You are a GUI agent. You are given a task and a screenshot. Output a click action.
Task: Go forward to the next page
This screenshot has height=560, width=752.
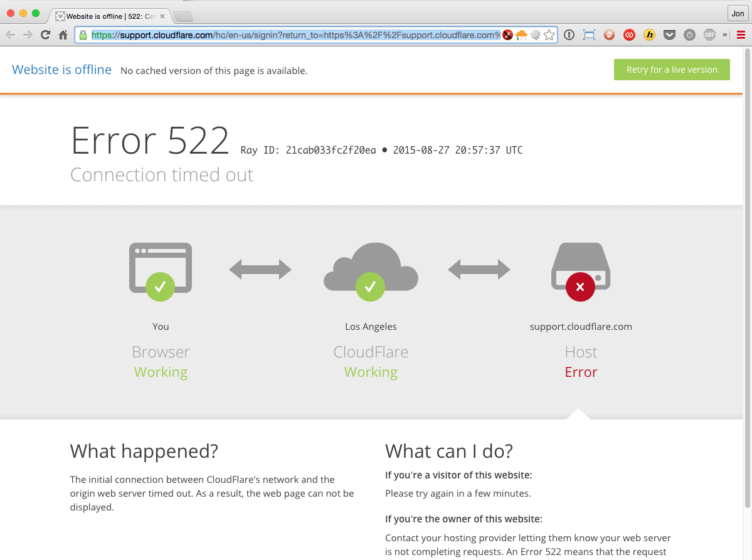click(28, 35)
